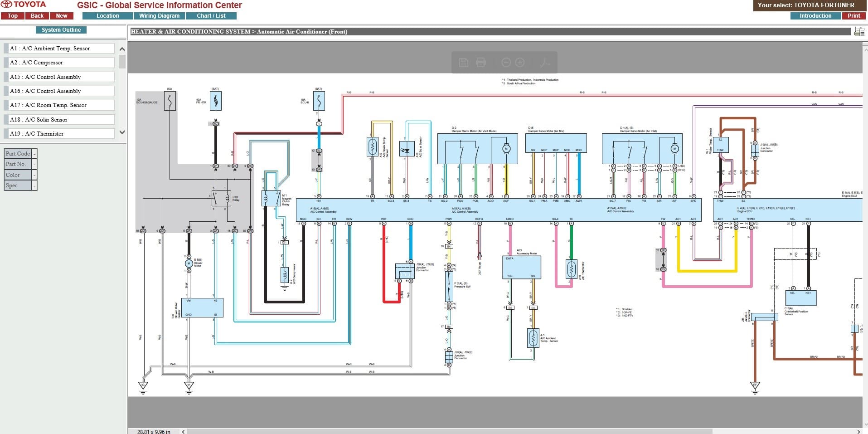
Task: Select A2 : A/C Compressor in list
Action: click(59, 63)
